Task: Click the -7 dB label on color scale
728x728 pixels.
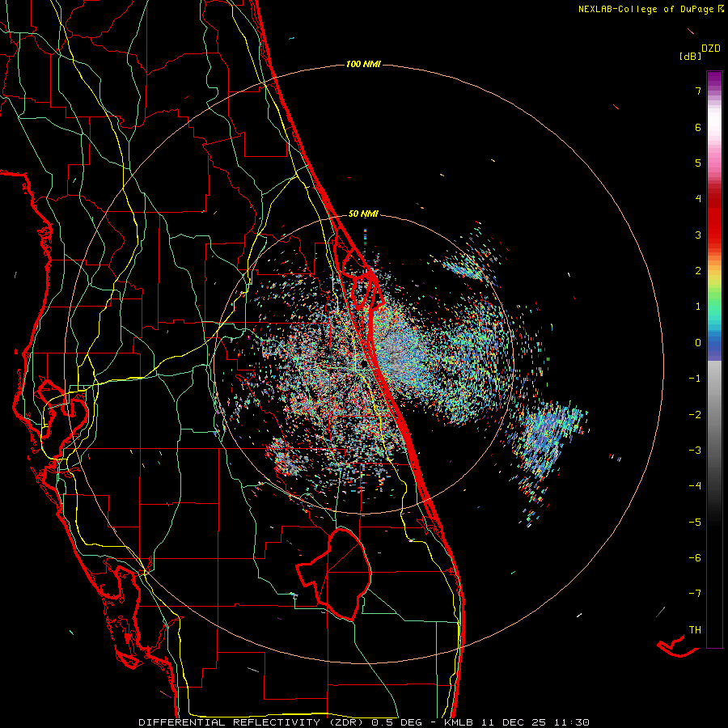Action: tap(695, 594)
